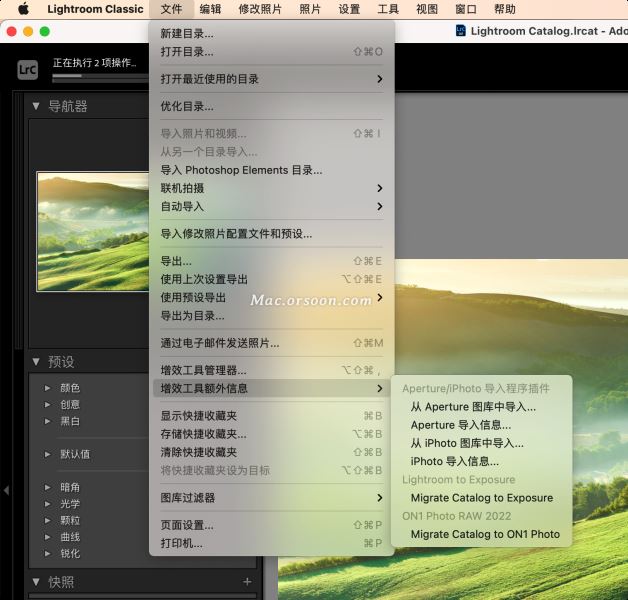This screenshot has width=628, height=600.
Task: Open the 文件 menu
Action: [171, 9]
